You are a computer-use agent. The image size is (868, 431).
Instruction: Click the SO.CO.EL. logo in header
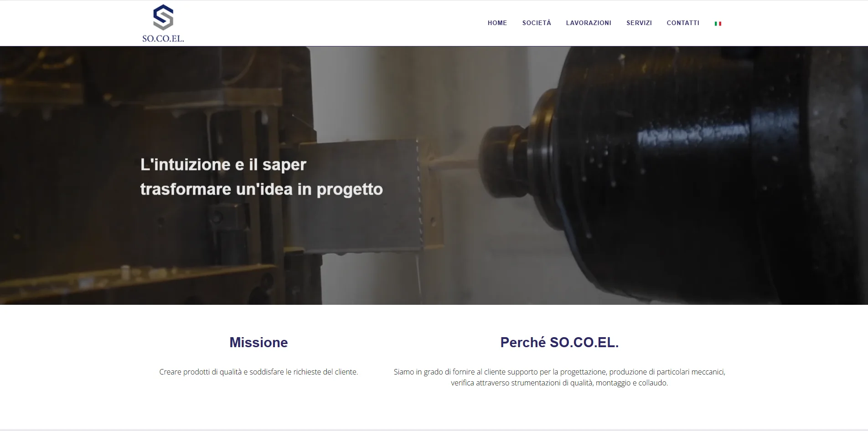tap(163, 24)
